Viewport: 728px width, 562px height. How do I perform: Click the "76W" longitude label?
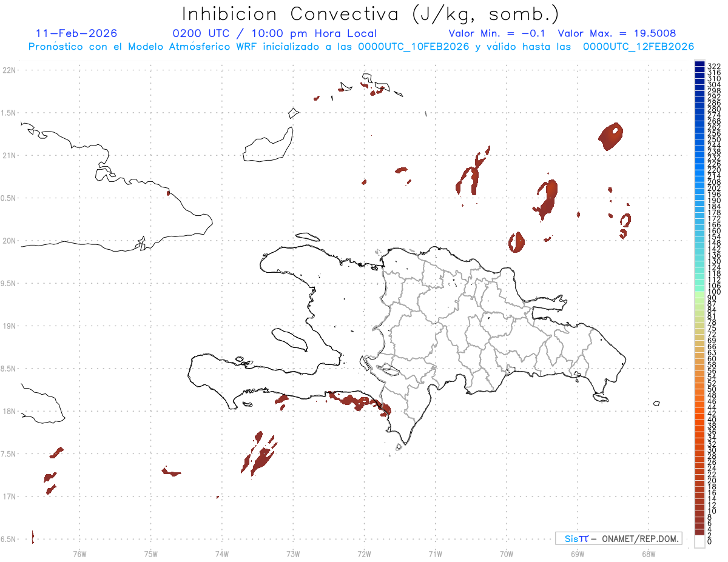[x=79, y=553]
